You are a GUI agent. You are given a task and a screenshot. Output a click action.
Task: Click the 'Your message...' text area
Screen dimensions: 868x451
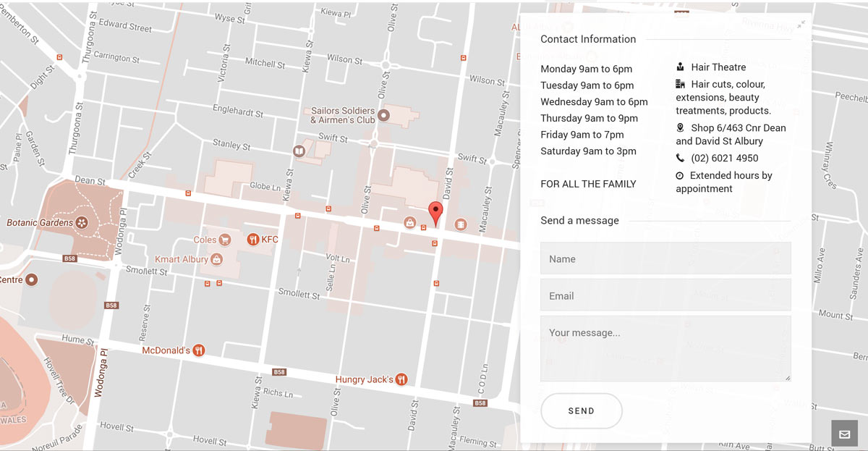click(665, 348)
